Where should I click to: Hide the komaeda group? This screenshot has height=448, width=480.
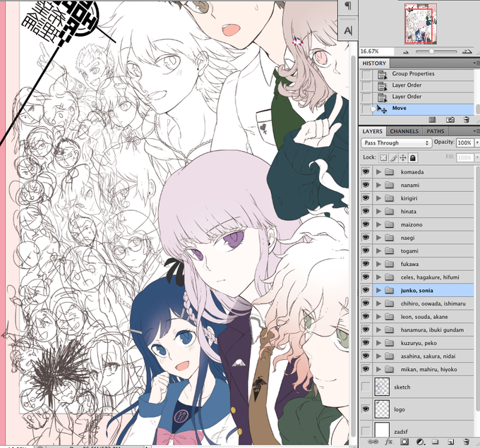click(366, 171)
